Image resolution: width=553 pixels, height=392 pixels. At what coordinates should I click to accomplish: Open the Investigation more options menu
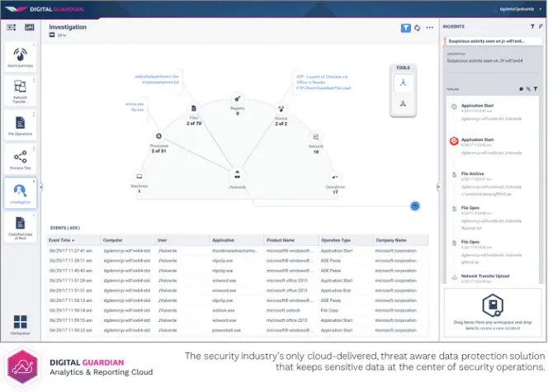tap(429, 27)
